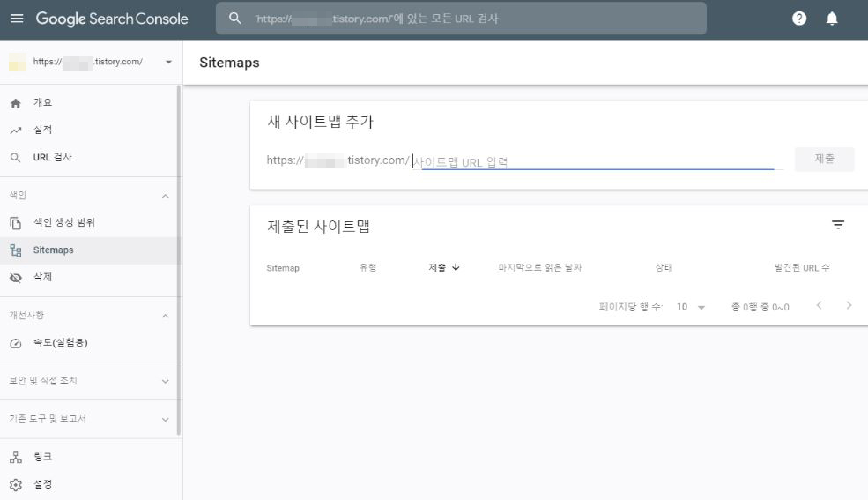Viewport: 868px width, 500px height.
Task: Open the notifications bell
Action: click(x=832, y=19)
